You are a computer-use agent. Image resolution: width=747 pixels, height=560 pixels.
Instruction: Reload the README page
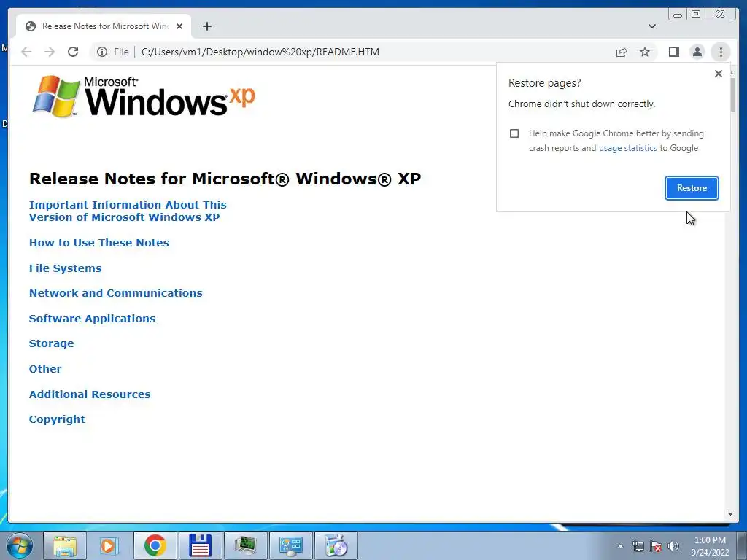[x=73, y=52]
